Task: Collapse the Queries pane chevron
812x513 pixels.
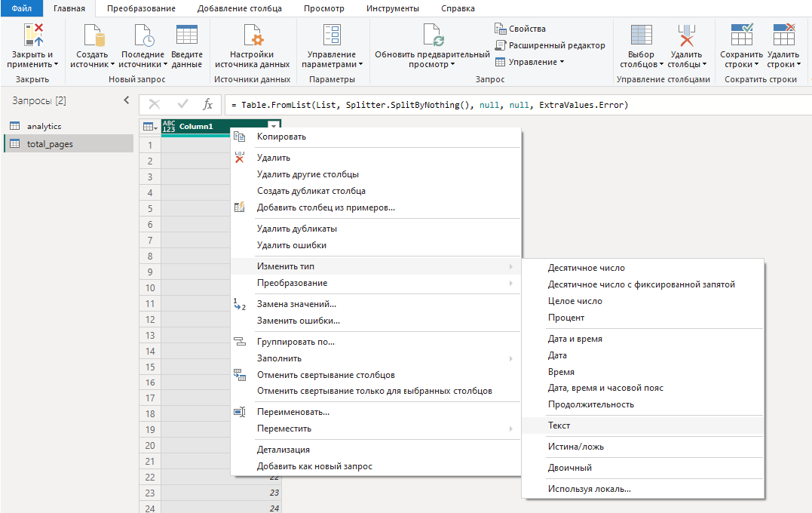Action: pyautogui.click(x=127, y=100)
